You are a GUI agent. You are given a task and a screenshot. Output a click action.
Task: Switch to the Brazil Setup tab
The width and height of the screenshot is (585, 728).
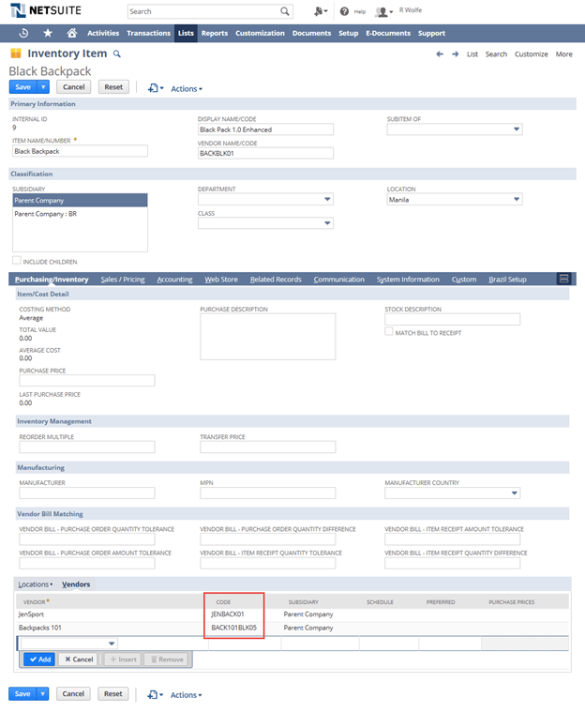507,279
